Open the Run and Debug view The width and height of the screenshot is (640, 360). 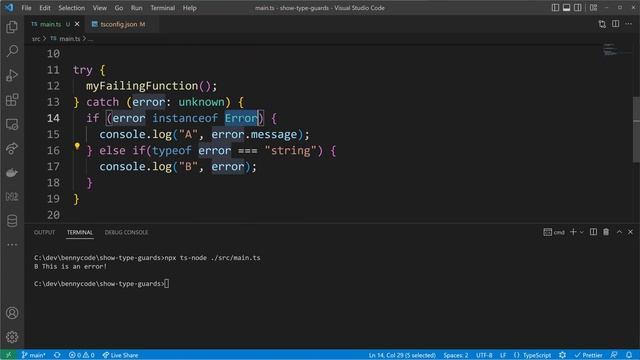12,76
